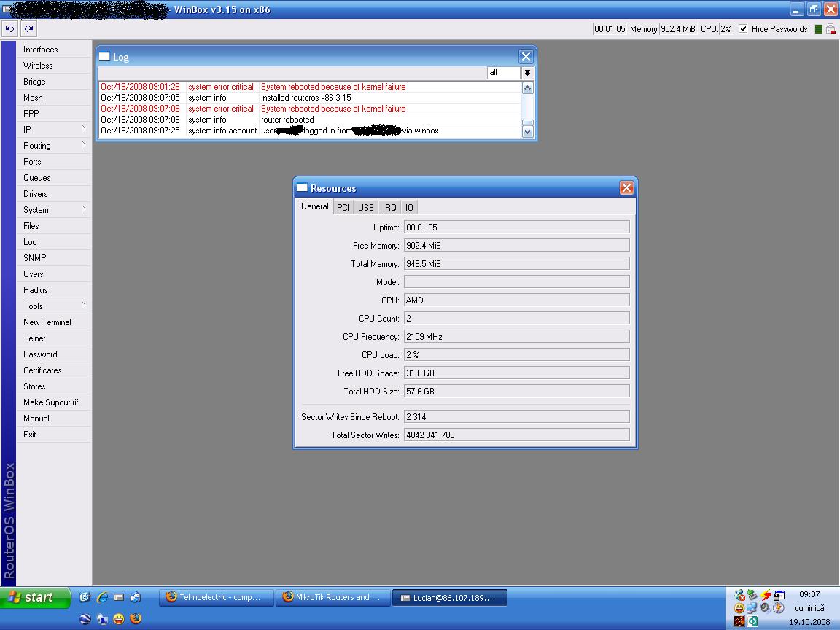Open Interfaces from the sidebar
The height and width of the screenshot is (630, 840).
coord(53,50)
